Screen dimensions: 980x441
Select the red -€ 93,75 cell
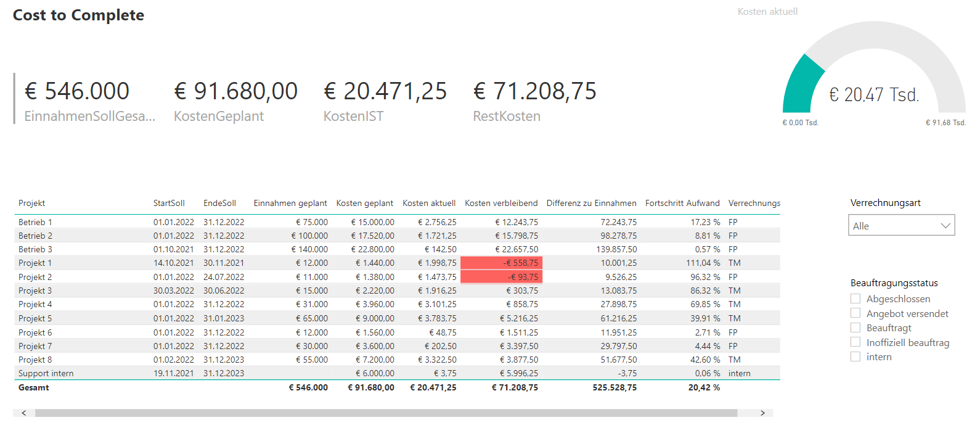[x=501, y=277]
